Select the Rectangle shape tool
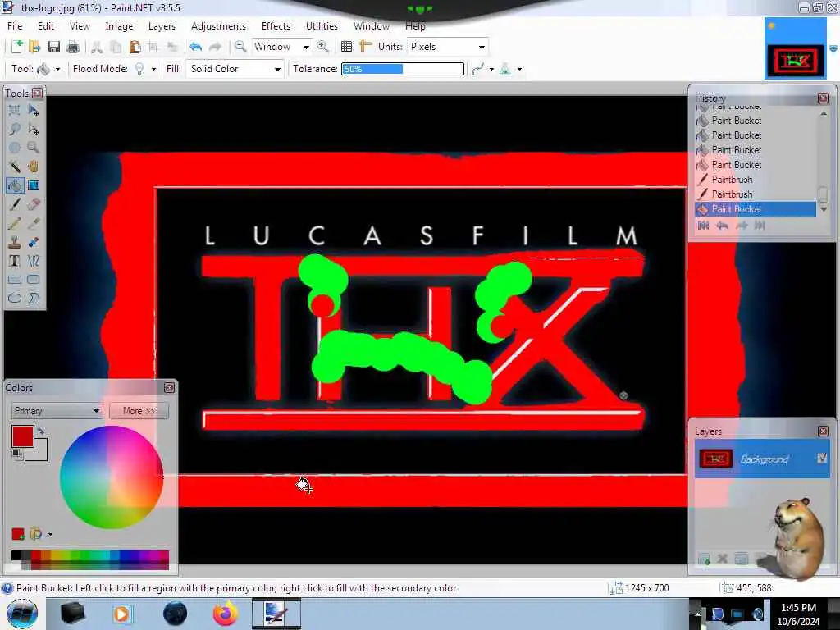 pos(15,280)
